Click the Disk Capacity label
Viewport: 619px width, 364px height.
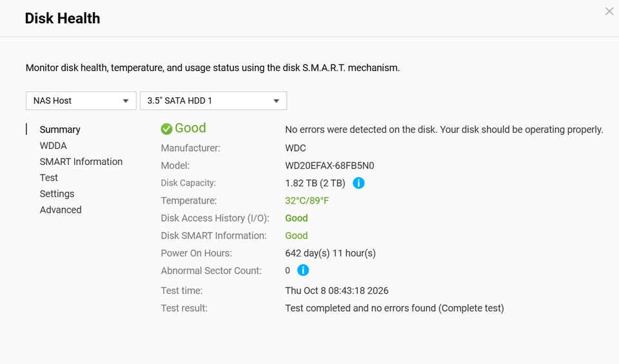coord(188,183)
